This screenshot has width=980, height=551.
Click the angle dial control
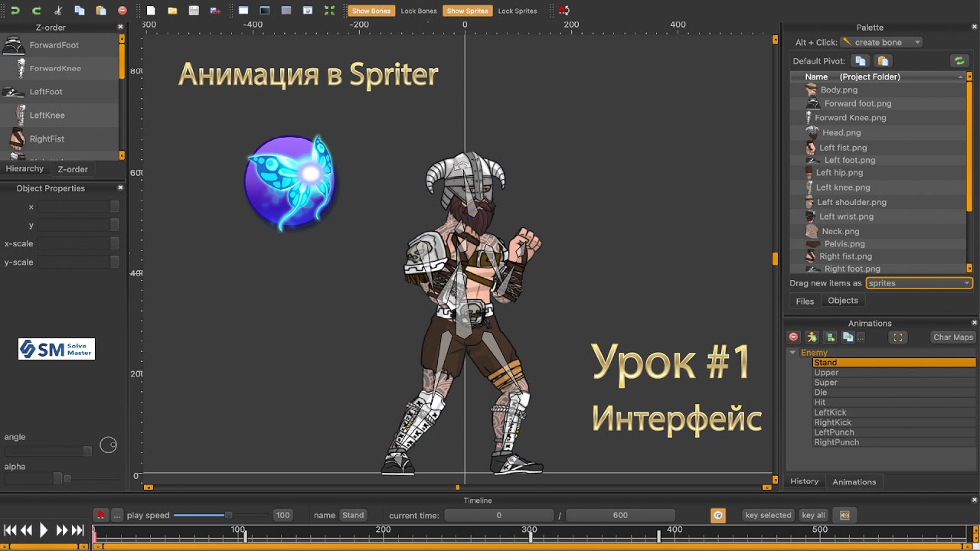coord(109,445)
